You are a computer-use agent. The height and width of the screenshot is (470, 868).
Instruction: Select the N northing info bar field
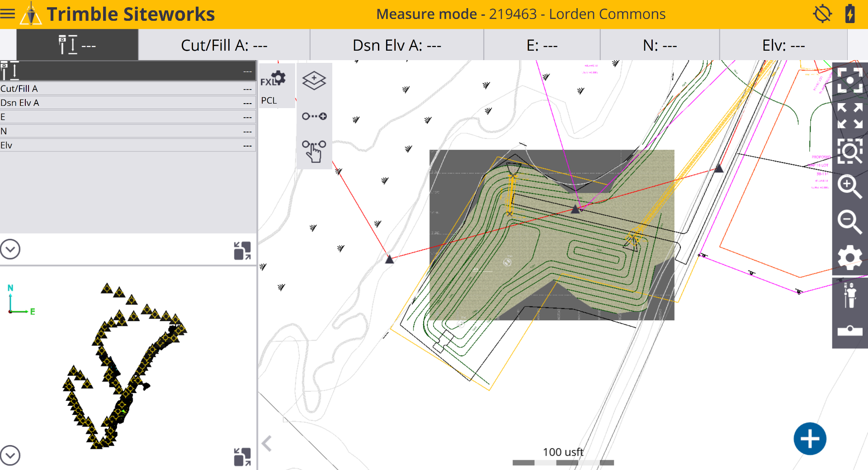click(660, 45)
